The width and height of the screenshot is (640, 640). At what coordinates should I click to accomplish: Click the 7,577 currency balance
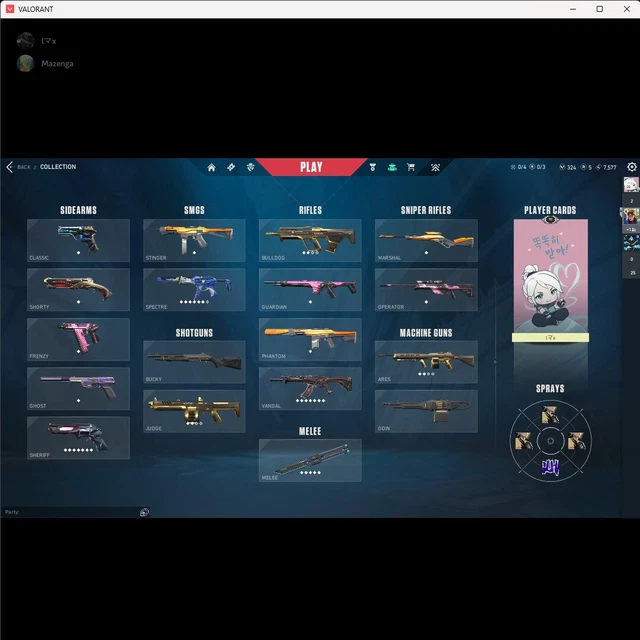click(x=606, y=167)
